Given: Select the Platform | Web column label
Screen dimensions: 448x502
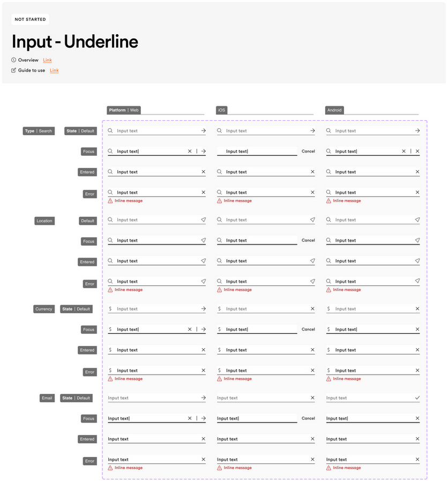Looking at the screenshot, I should point(124,110).
